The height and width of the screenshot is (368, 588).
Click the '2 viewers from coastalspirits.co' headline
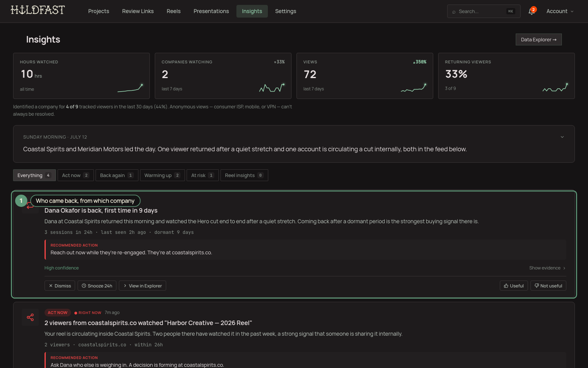point(148,323)
